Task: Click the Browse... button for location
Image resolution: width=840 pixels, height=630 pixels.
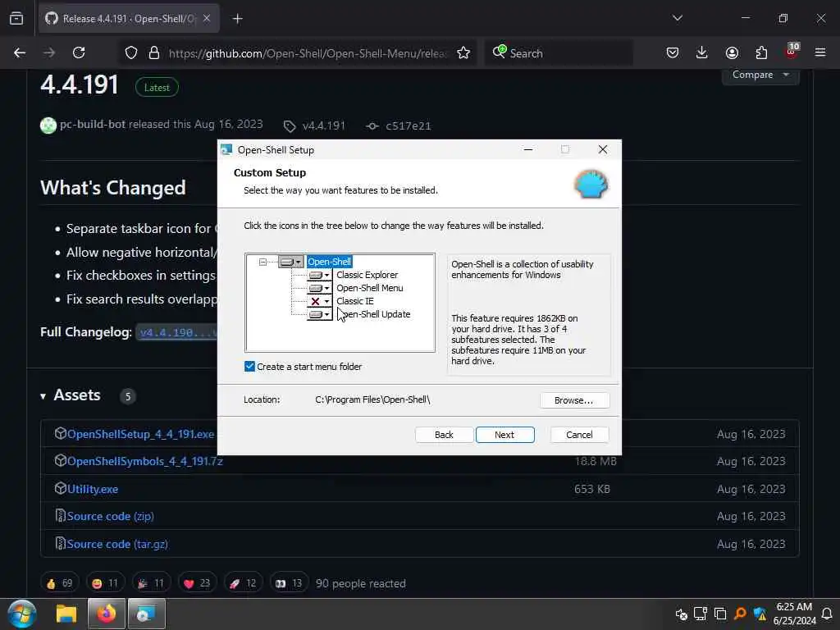Action: click(574, 400)
